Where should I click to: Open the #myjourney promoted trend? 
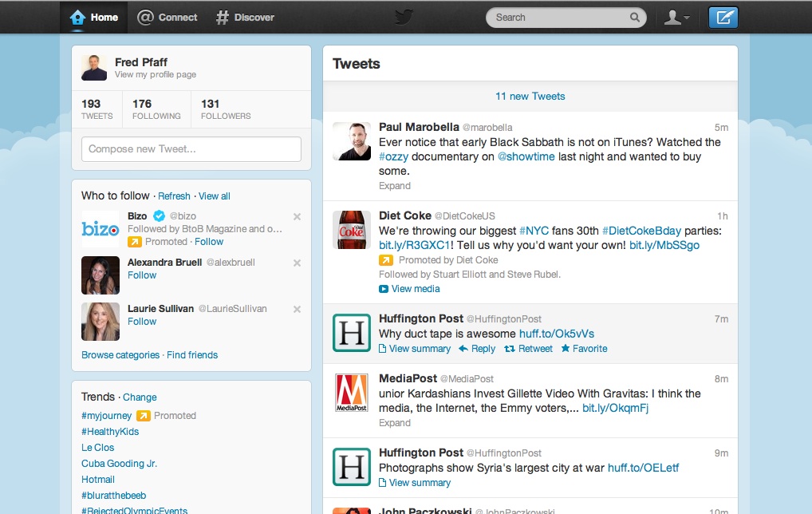pyautogui.click(x=106, y=416)
